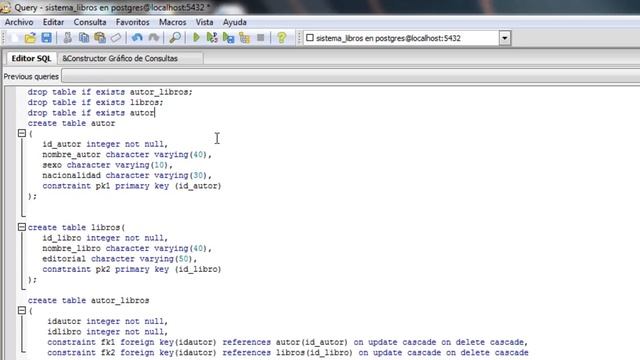Image resolution: width=640 pixels, height=360 pixels.
Task: Open the Favoritos menu
Action: coord(132,22)
